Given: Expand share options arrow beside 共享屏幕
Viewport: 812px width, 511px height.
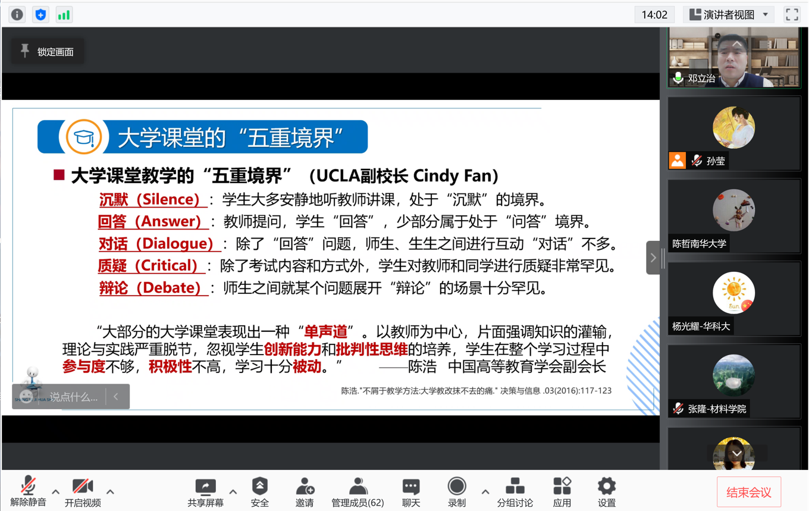Looking at the screenshot, I should coord(233,492).
